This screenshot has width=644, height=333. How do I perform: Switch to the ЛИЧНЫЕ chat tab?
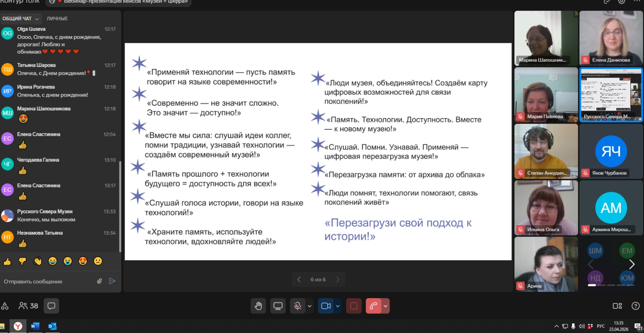click(x=57, y=19)
